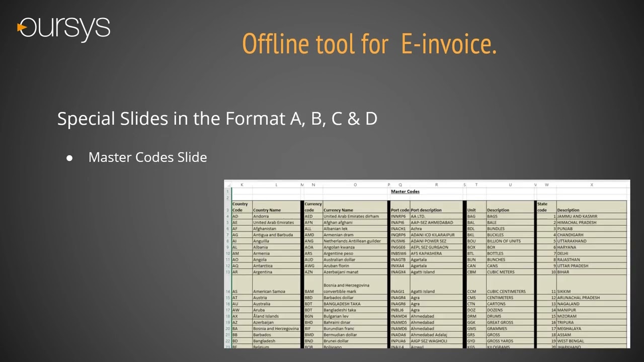This screenshot has width=644, height=362.
Task: Select the 'ARUNACHAL PRADESH' cell
Action: click(x=592, y=298)
